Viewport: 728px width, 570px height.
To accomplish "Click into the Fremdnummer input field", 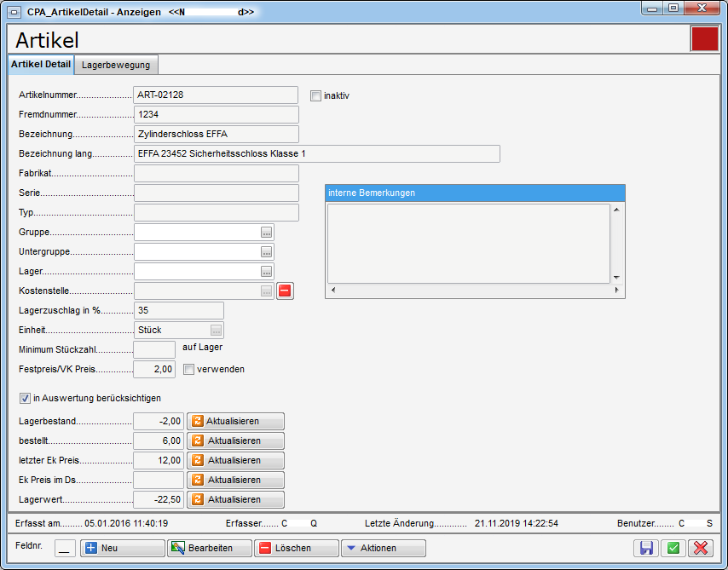I will tap(216, 114).
